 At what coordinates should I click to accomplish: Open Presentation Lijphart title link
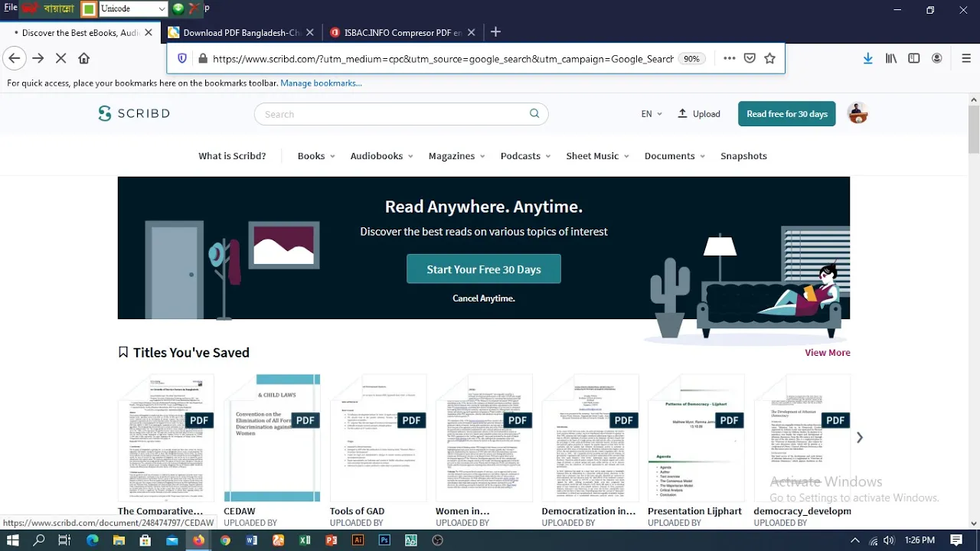(694, 511)
